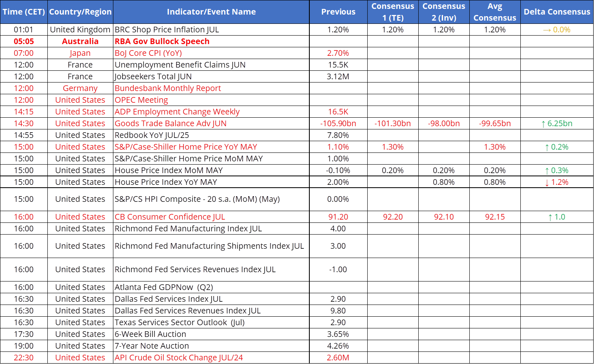Select 6-Week Bill Auction cell
Viewport: 594px width, 364px height.
click(211, 334)
